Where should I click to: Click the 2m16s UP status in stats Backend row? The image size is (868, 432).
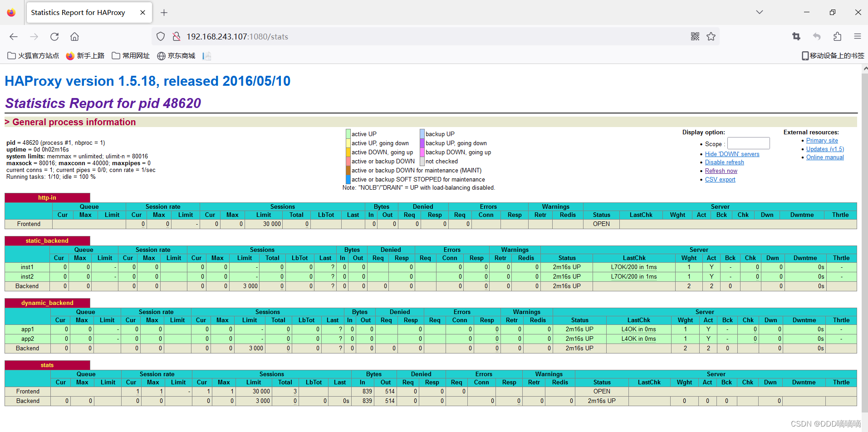tap(602, 401)
